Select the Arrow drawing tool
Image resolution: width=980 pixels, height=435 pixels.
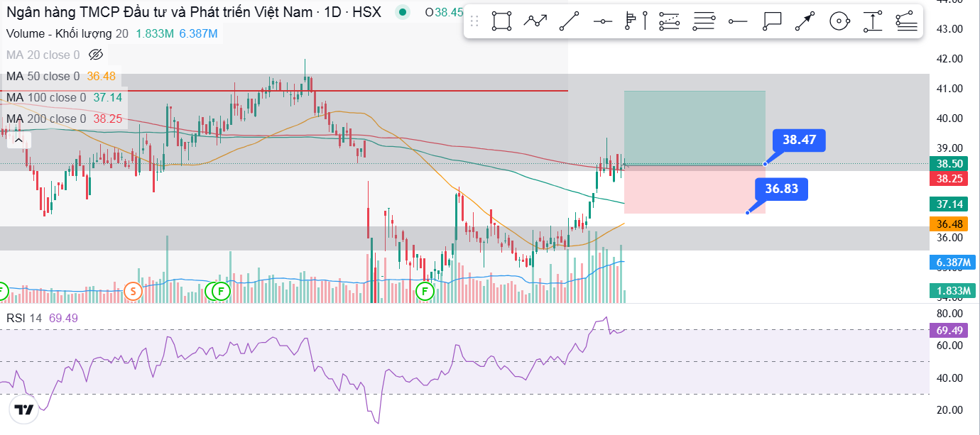point(805,22)
